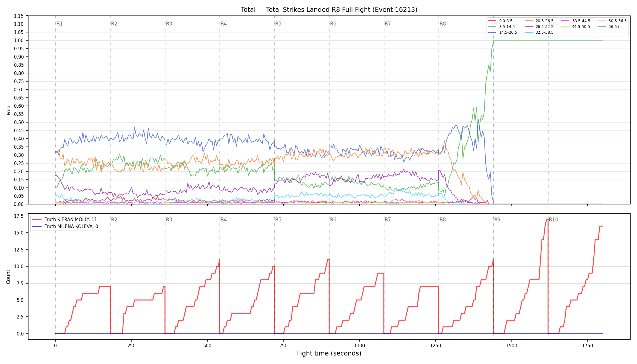The image size is (637, 364).
Task: Click the purple line swatch for 26.5-32.5
Action: [529, 27]
